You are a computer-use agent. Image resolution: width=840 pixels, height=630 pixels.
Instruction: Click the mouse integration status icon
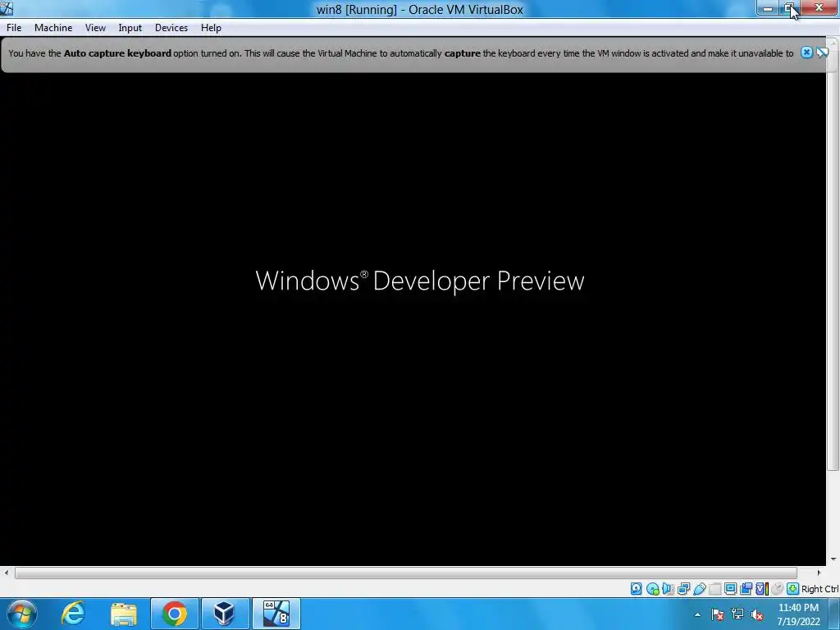pos(778,589)
